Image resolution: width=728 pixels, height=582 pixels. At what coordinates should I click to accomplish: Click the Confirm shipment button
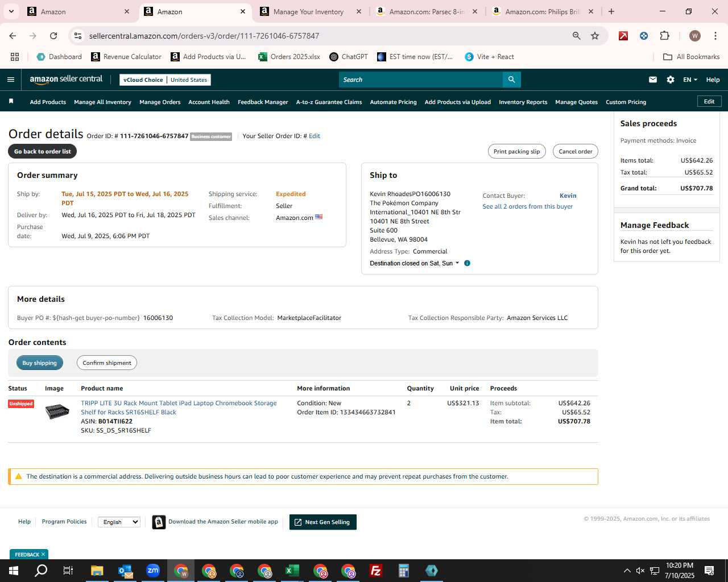tap(107, 363)
